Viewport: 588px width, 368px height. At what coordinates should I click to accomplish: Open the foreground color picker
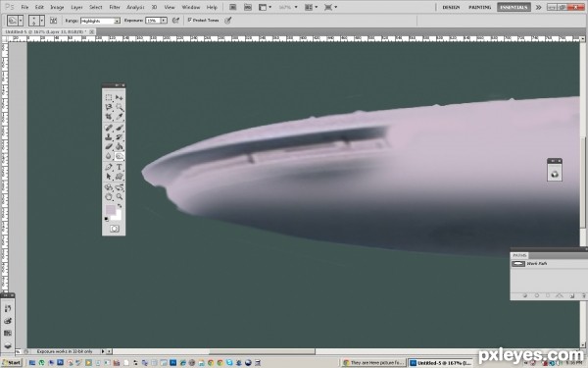click(110, 210)
